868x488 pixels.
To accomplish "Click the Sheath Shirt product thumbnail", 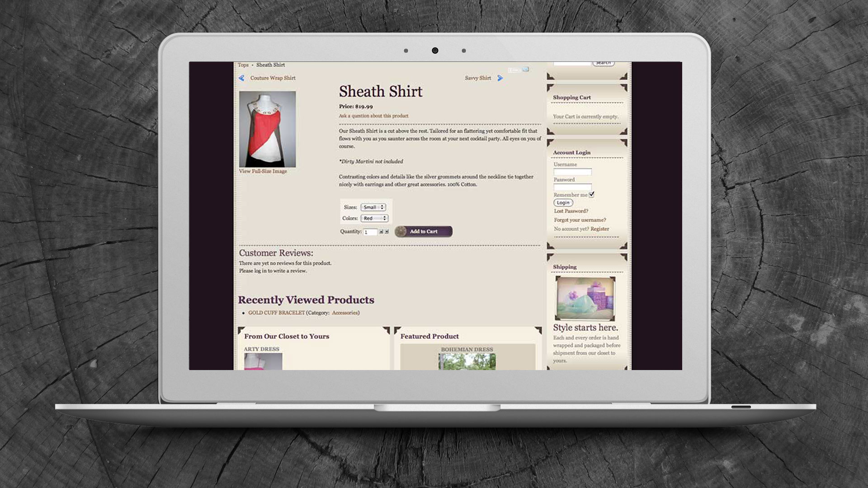I will tap(267, 129).
